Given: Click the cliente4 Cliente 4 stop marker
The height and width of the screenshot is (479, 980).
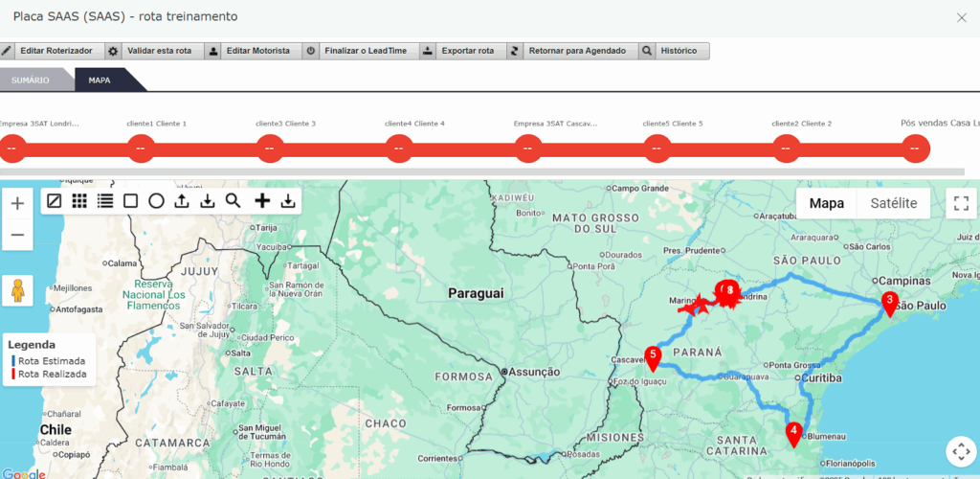Looking at the screenshot, I should click(x=399, y=148).
